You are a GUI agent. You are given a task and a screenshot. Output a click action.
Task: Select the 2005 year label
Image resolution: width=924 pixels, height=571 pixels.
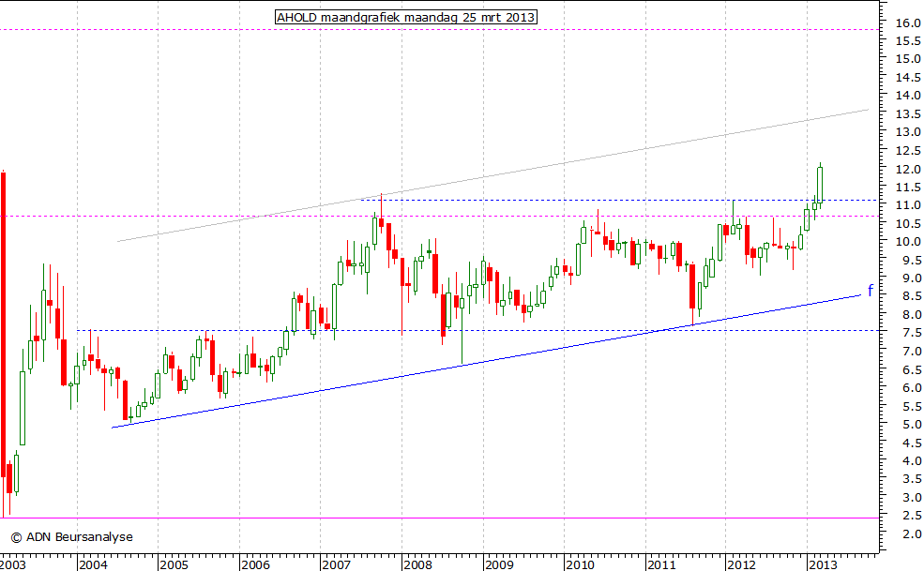174,565
